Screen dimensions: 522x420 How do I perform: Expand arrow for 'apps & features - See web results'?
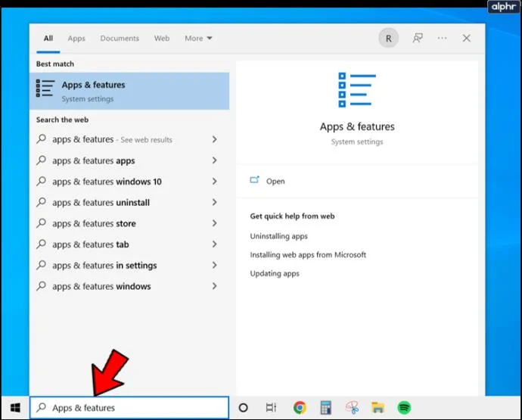215,139
